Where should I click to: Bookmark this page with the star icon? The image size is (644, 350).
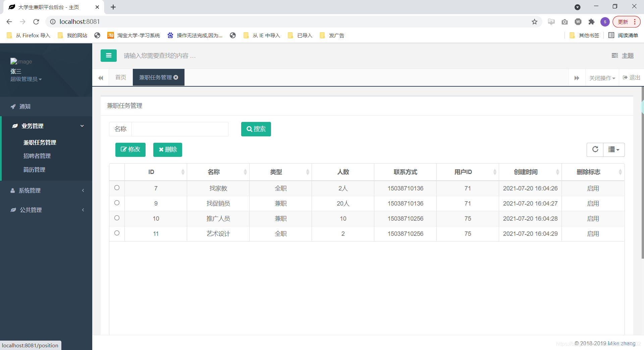coord(534,22)
